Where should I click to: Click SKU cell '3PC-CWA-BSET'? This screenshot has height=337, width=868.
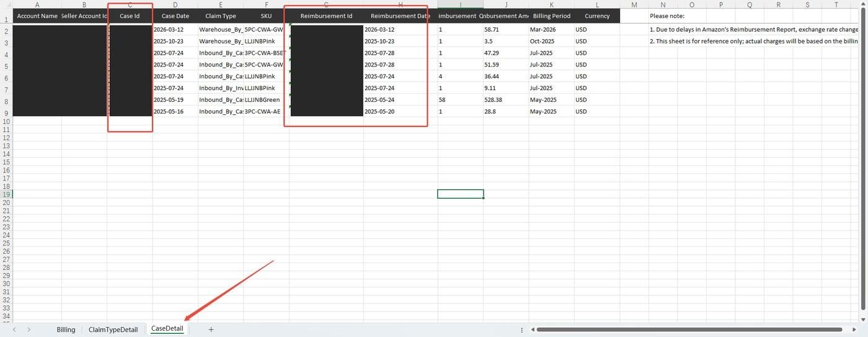click(266, 53)
